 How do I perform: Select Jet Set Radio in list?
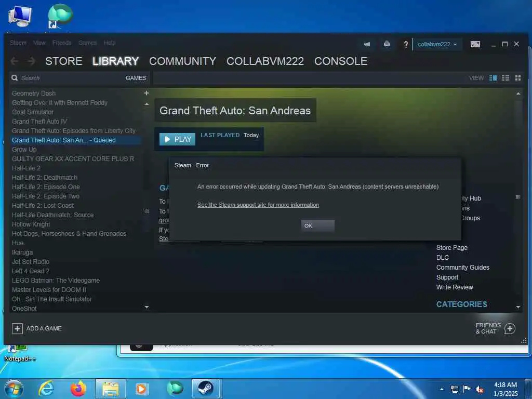coord(31,262)
